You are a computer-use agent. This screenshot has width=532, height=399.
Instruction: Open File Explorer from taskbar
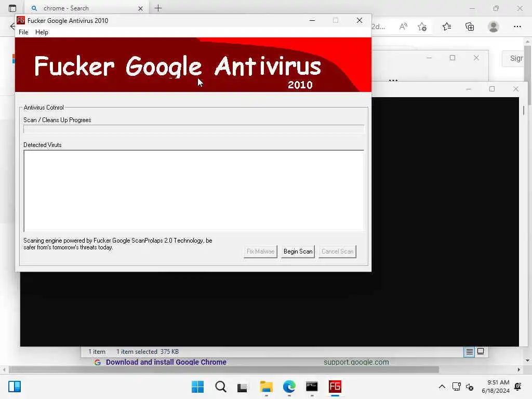tap(267, 387)
